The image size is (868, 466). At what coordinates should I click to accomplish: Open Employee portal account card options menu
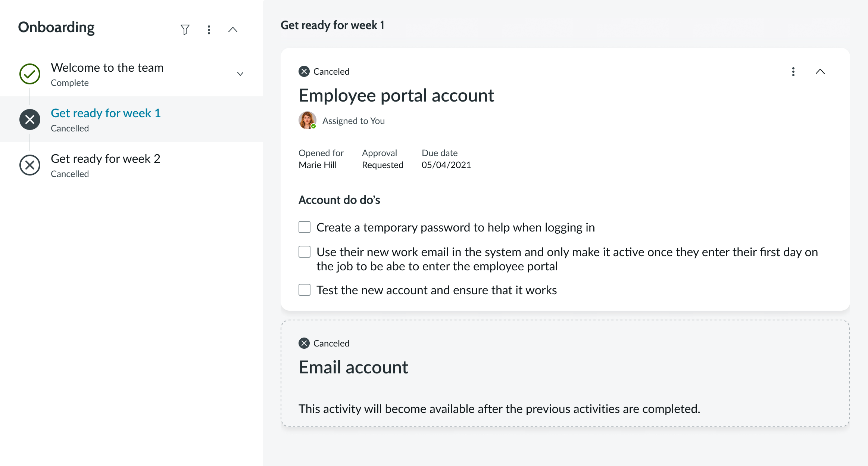point(793,71)
